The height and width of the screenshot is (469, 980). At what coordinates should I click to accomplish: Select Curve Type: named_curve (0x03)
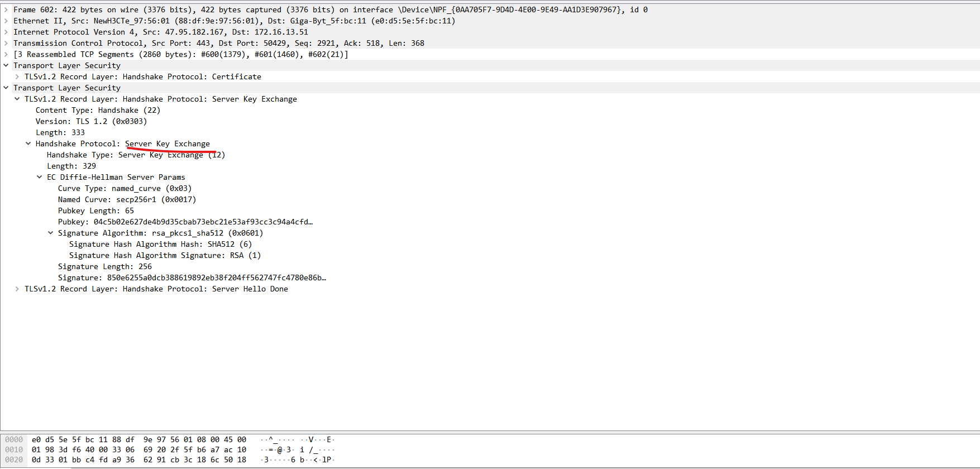tap(125, 188)
